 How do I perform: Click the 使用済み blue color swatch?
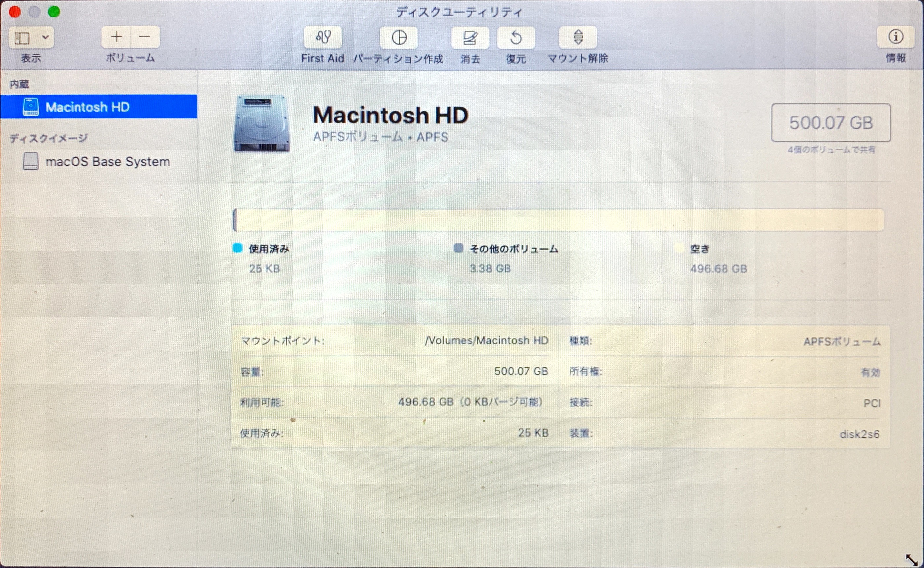(x=237, y=248)
